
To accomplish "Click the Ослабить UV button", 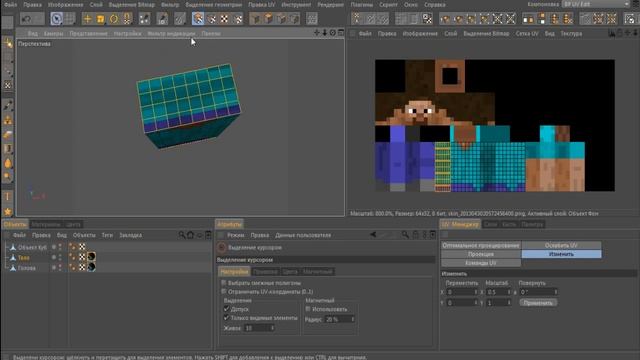I will [x=561, y=245].
